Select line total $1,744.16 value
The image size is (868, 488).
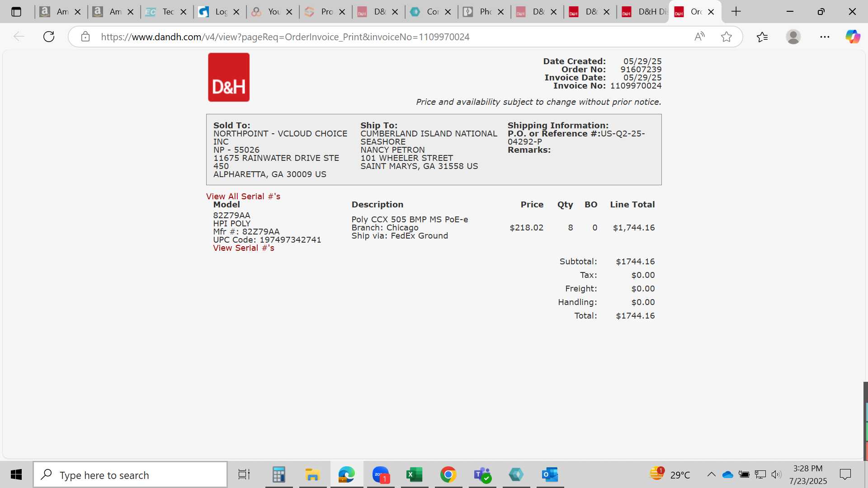tap(634, 228)
